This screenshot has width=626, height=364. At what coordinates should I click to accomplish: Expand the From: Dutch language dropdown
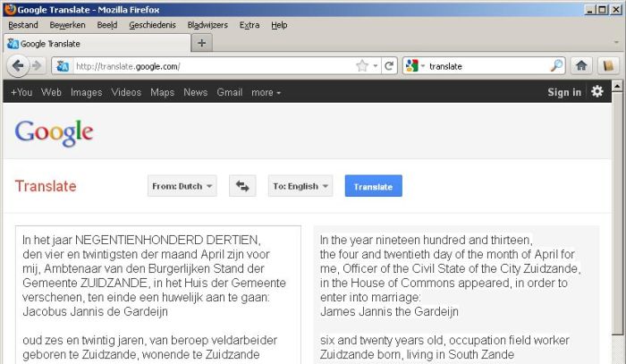182,186
